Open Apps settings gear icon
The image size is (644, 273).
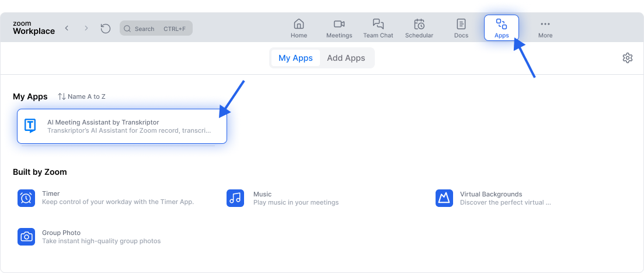[627, 58]
